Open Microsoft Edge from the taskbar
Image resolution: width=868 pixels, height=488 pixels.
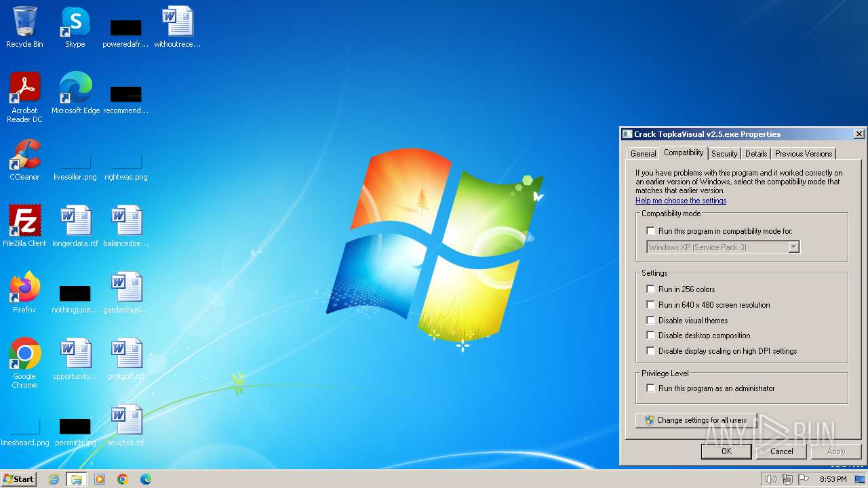click(x=146, y=479)
